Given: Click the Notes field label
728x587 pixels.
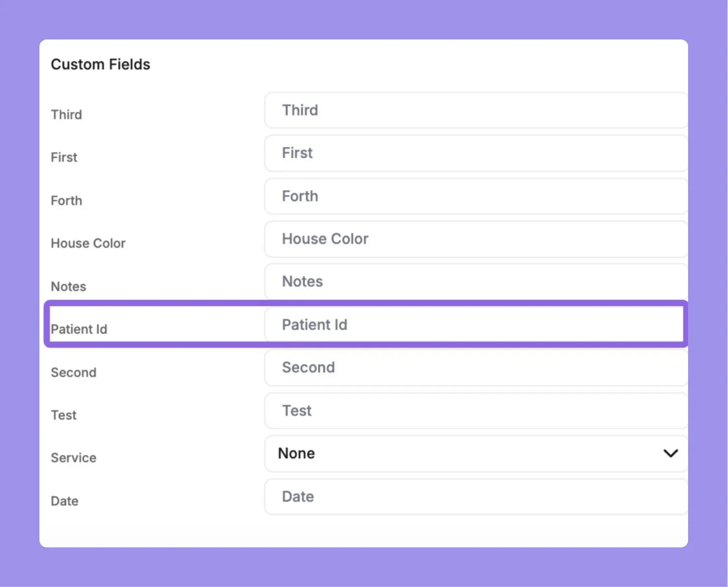Looking at the screenshot, I should coord(69,287).
